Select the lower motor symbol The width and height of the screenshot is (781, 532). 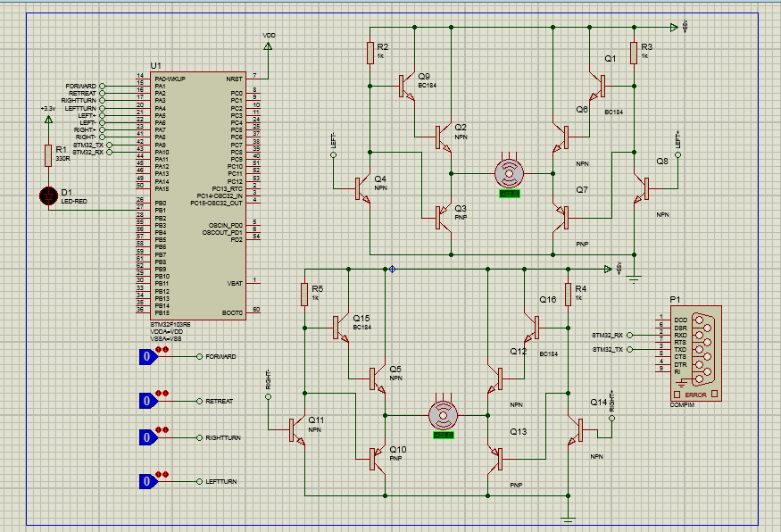tap(444, 414)
